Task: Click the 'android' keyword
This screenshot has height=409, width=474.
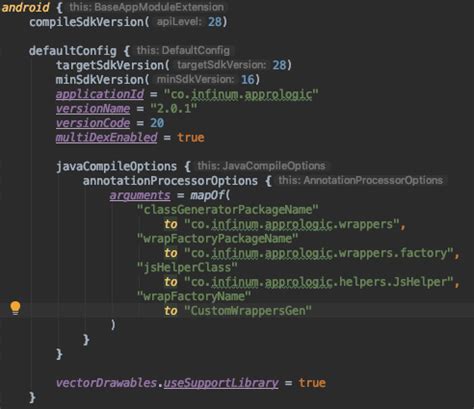Action: pyautogui.click(x=26, y=7)
